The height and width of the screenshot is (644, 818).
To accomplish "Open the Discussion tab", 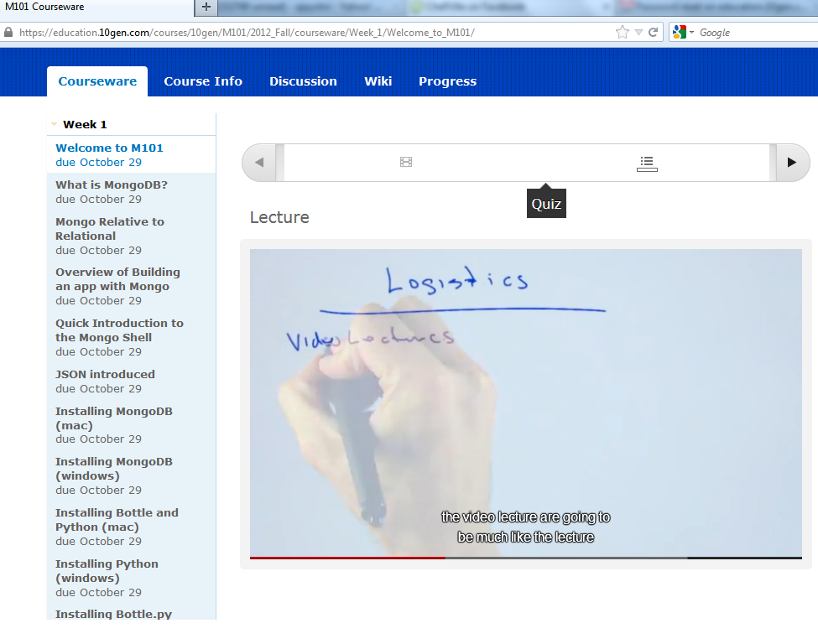I will pos(303,81).
